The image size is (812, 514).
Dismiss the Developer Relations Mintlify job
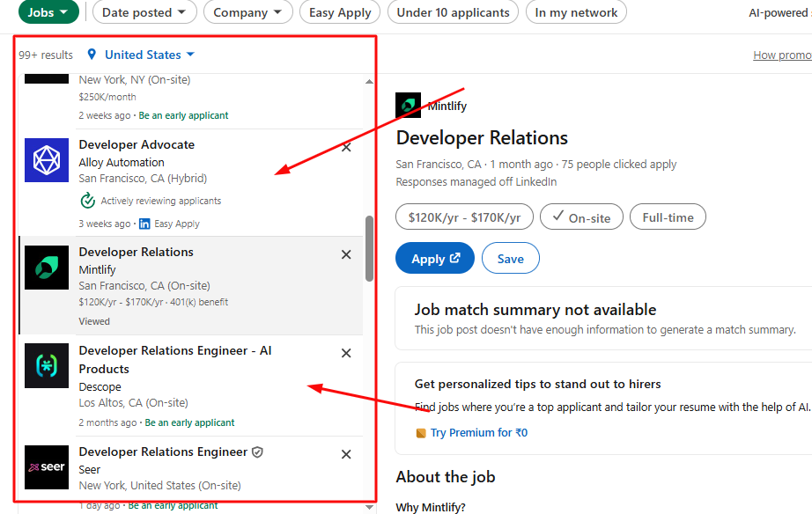[x=346, y=254]
